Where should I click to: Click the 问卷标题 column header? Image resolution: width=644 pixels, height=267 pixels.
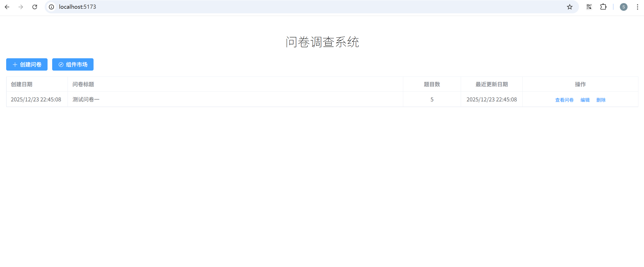[x=83, y=84]
